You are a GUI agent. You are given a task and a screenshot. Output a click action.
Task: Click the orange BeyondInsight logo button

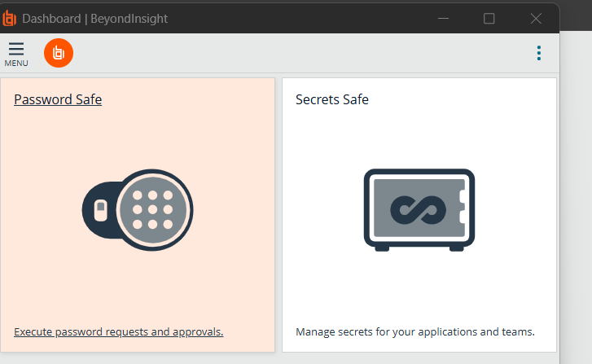(59, 53)
